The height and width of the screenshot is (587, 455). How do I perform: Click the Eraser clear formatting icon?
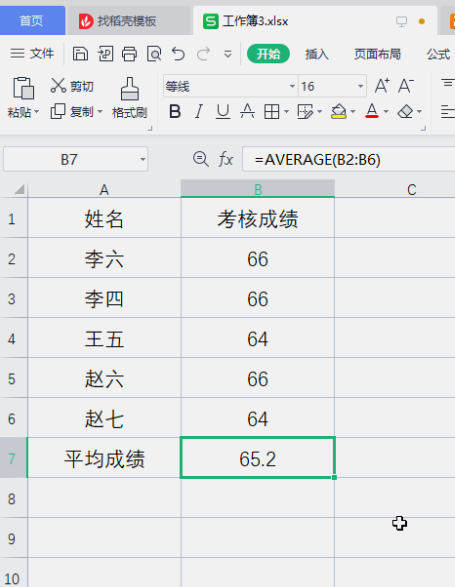pos(405,112)
